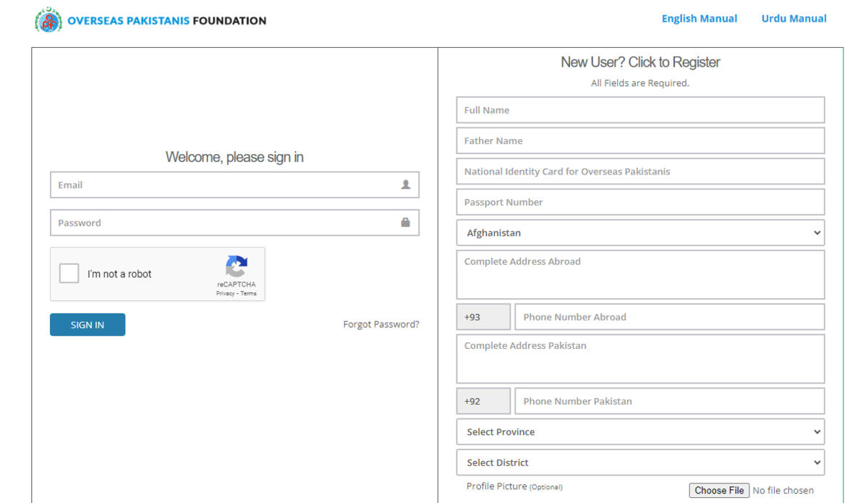
Task: Open the Urdu Manual link
Action: (793, 19)
